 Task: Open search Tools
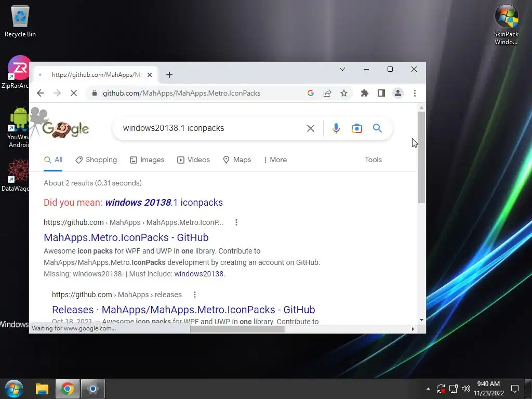[373, 160]
